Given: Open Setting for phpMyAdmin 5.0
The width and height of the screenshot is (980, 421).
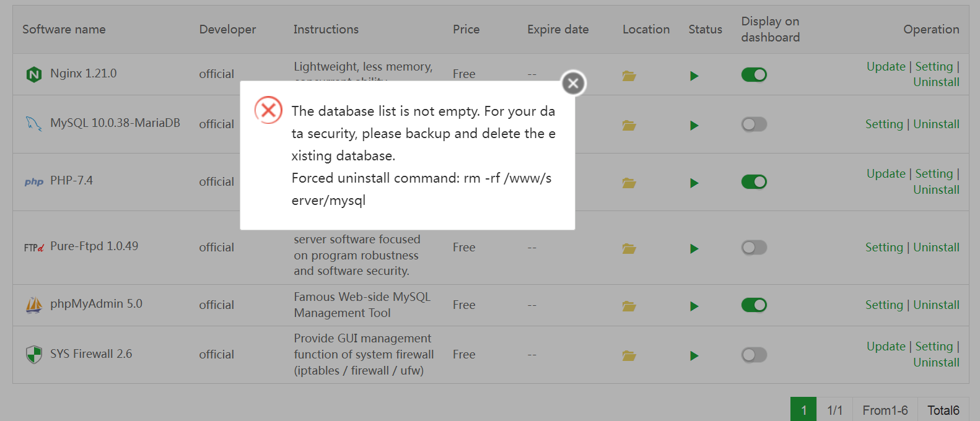Looking at the screenshot, I should (x=884, y=305).
